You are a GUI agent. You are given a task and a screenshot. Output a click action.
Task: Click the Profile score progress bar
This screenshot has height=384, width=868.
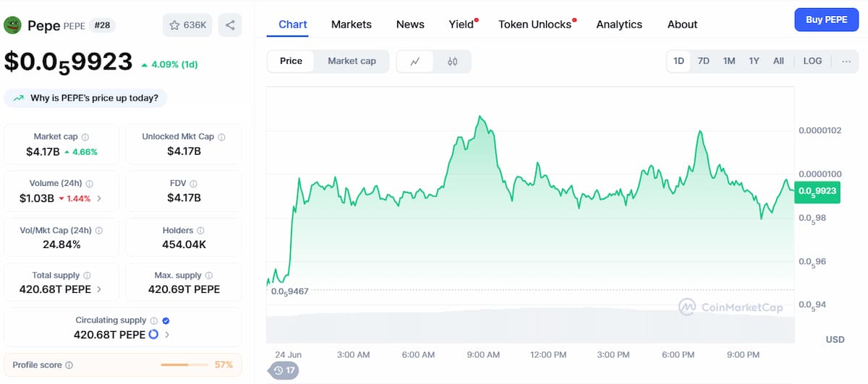coord(184,365)
